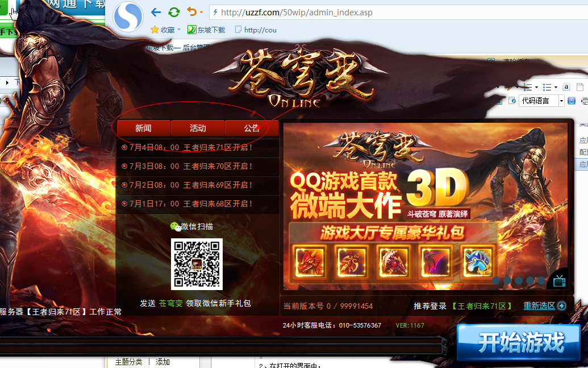Click the numbered list icon in editor toolbar
Screen dimensions: 588x368
528,87
